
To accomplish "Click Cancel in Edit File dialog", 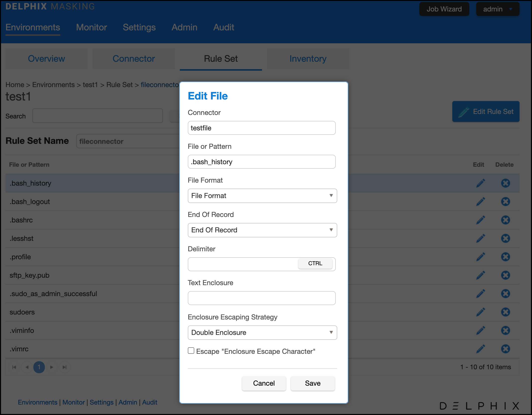I will point(264,383).
